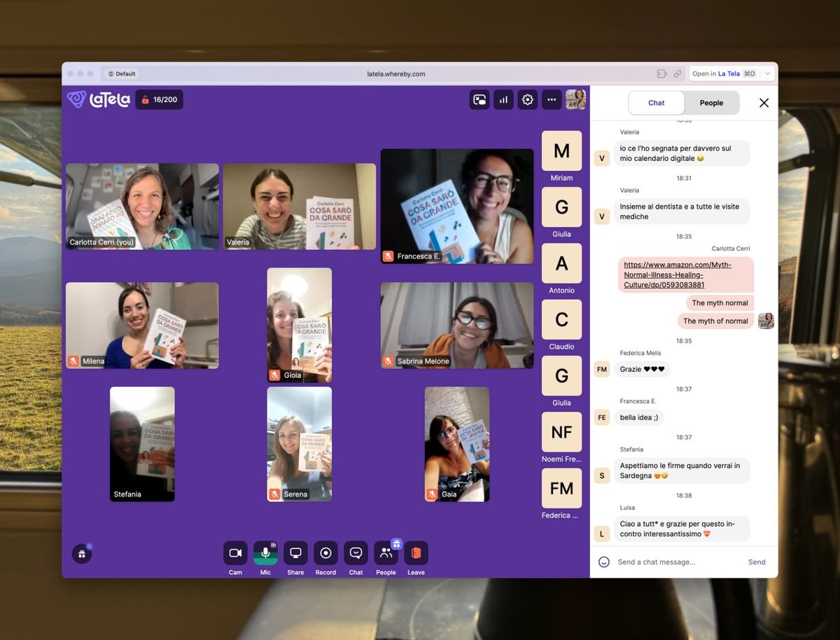
Task: Toggle the Chat panel from bottom toolbar
Action: (x=356, y=553)
